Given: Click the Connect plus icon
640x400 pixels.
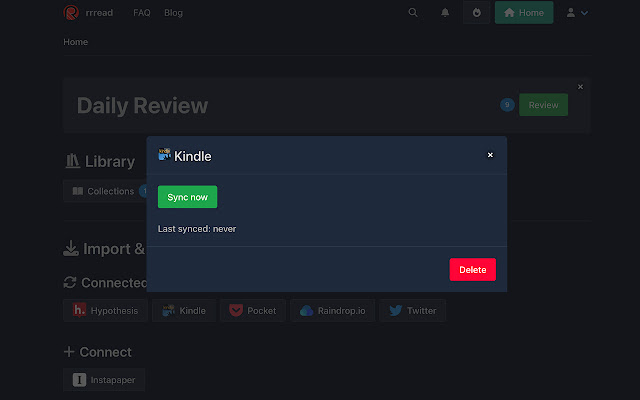Looking at the screenshot, I should (69, 351).
